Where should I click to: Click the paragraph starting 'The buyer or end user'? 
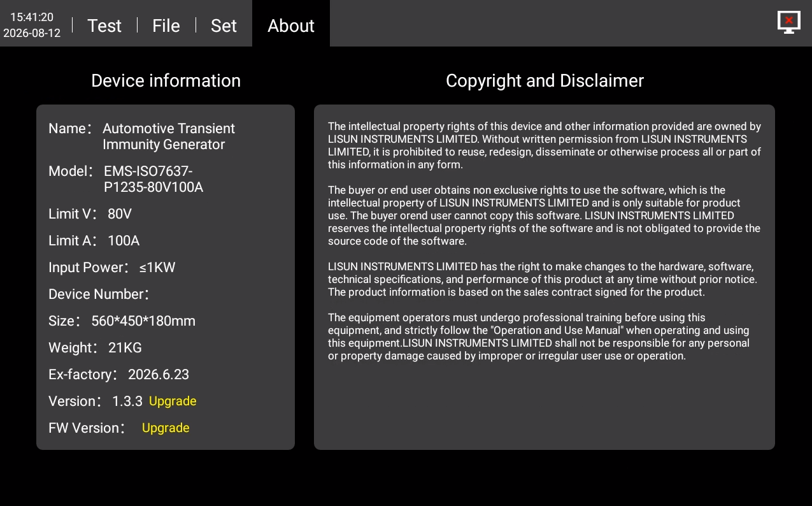tap(545, 215)
